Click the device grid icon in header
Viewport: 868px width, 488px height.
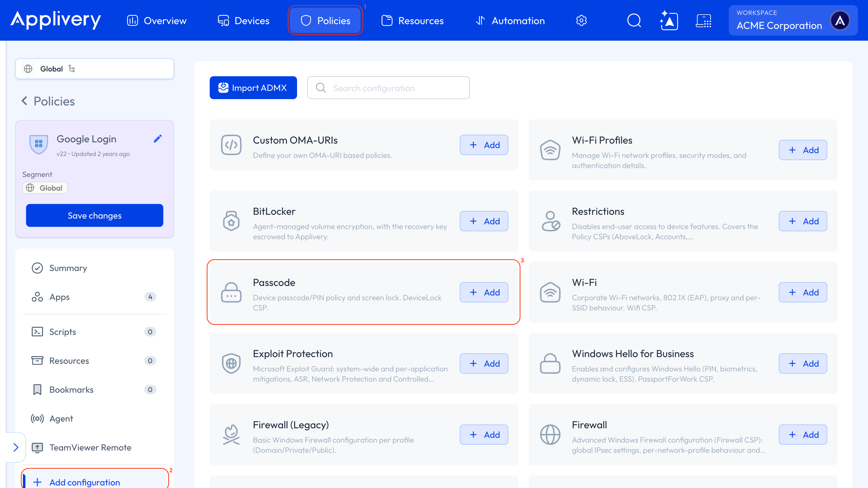click(x=703, y=21)
